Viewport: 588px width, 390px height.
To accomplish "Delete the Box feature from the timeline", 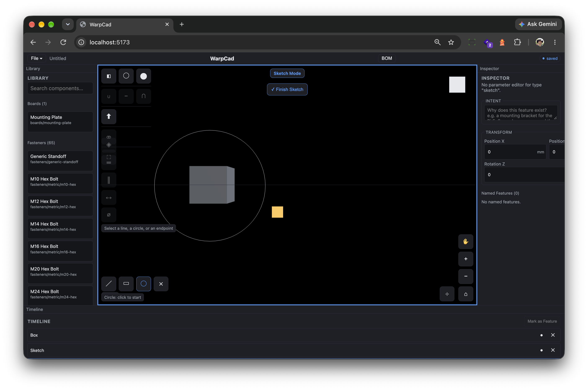I will pyautogui.click(x=553, y=335).
